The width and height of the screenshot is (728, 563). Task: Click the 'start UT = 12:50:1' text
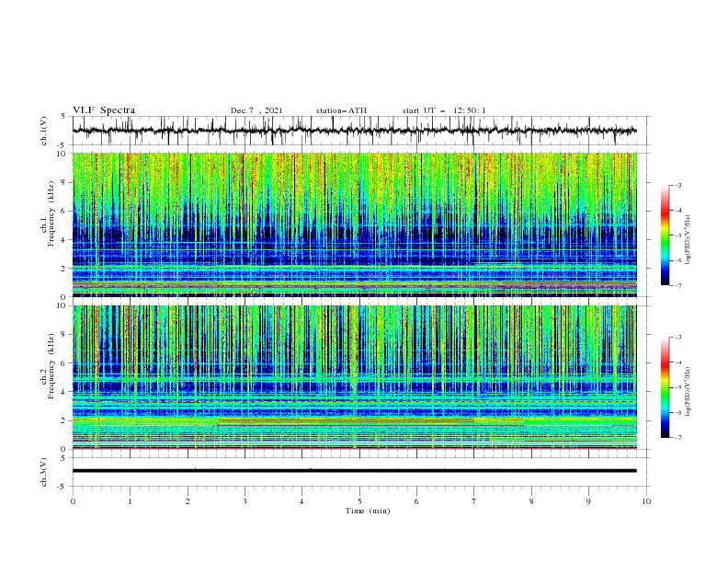(x=444, y=110)
